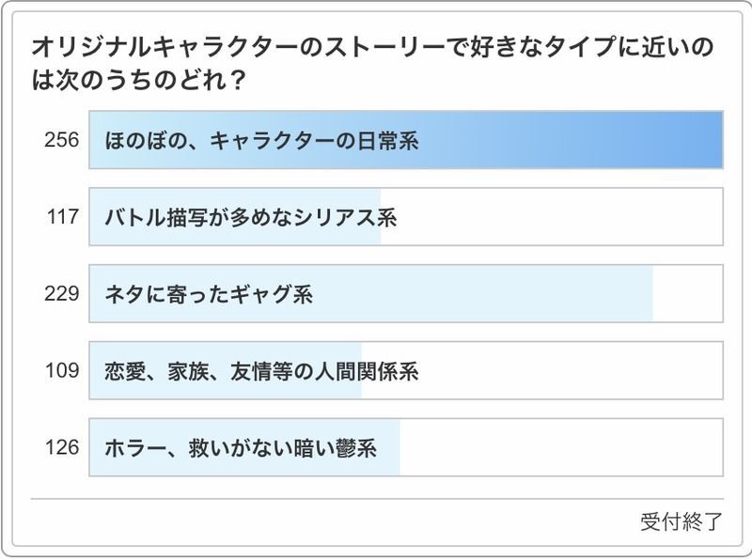Click the は次のうちのどれ？ second title line

coord(139,80)
